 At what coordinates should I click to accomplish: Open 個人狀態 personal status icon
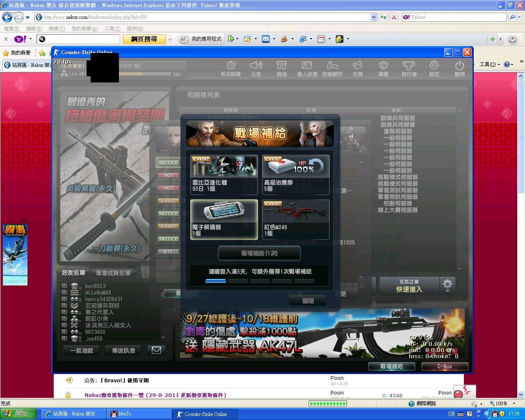tap(307, 68)
